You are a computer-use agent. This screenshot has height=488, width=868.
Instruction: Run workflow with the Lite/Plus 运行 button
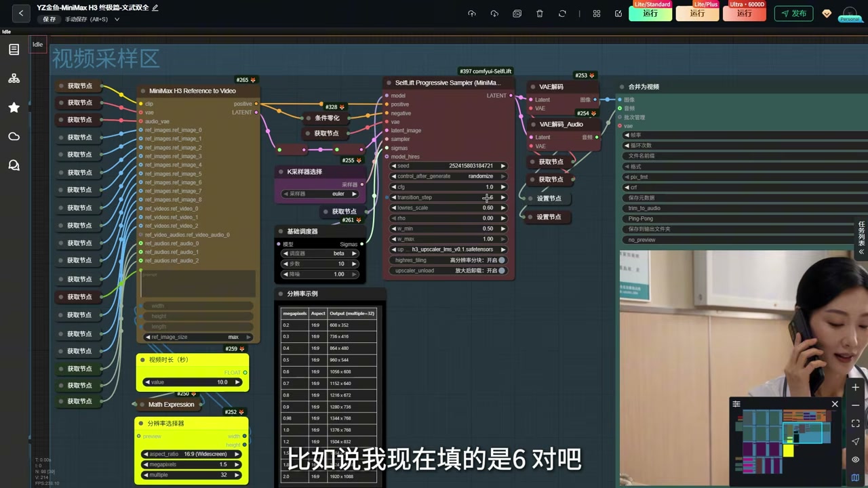697,14
